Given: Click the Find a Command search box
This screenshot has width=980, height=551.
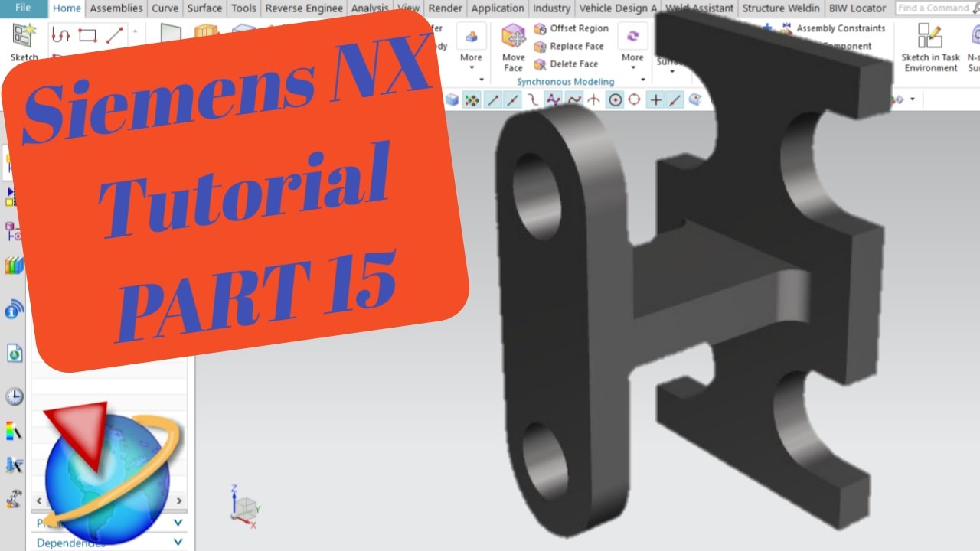Looking at the screenshot, I should point(933,8).
